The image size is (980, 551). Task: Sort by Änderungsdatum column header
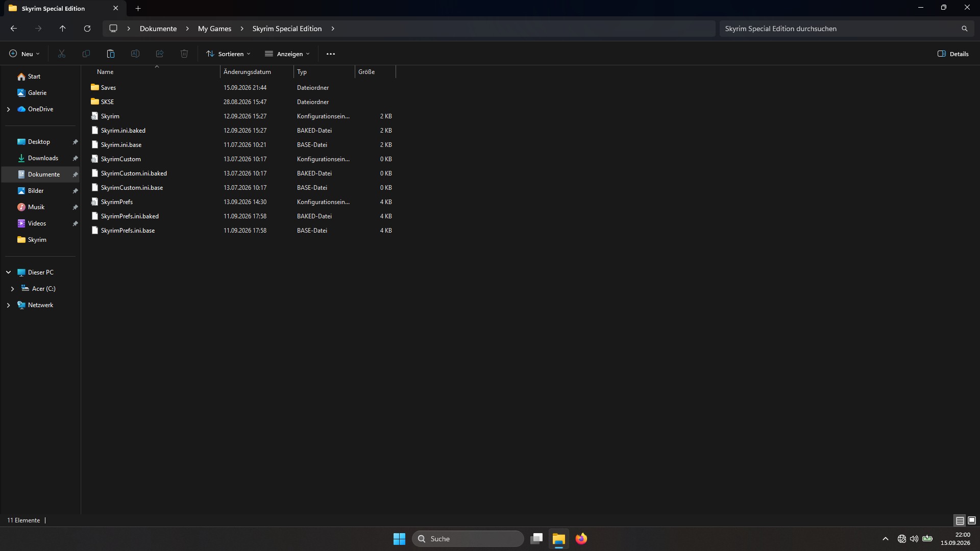pyautogui.click(x=257, y=72)
